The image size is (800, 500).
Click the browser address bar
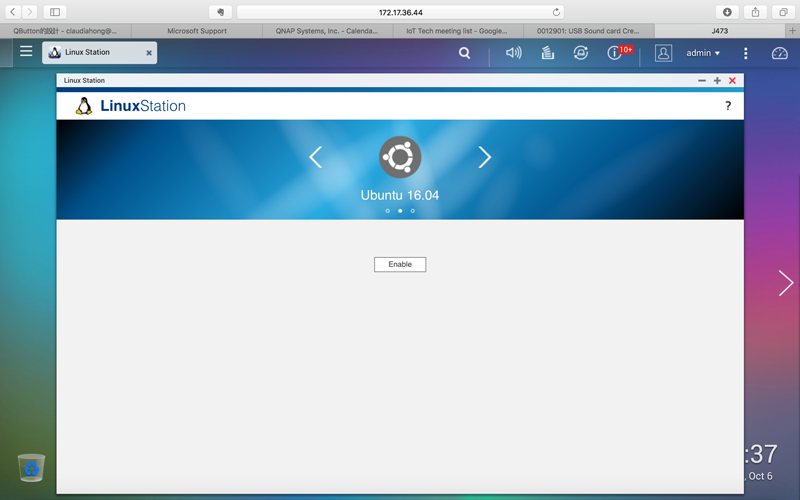click(x=400, y=12)
